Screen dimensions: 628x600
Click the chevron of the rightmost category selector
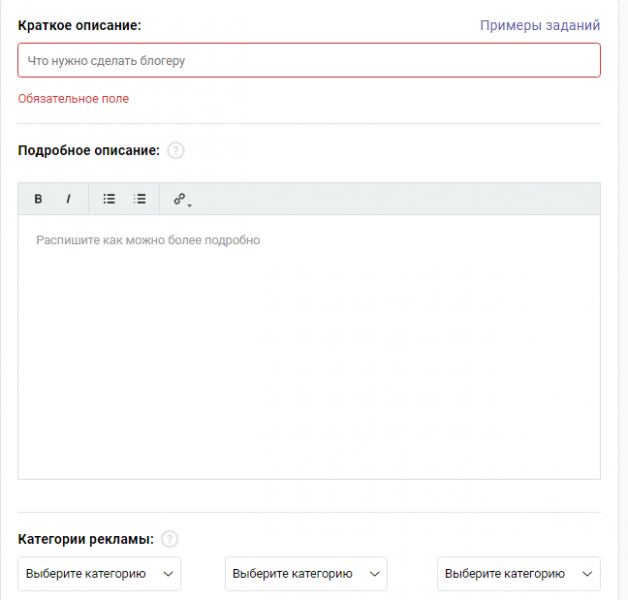(587, 574)
